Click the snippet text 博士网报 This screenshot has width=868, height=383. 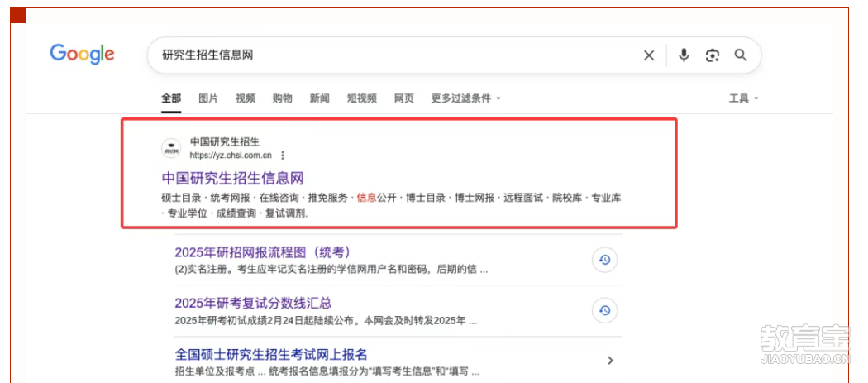tap(475, 198)
